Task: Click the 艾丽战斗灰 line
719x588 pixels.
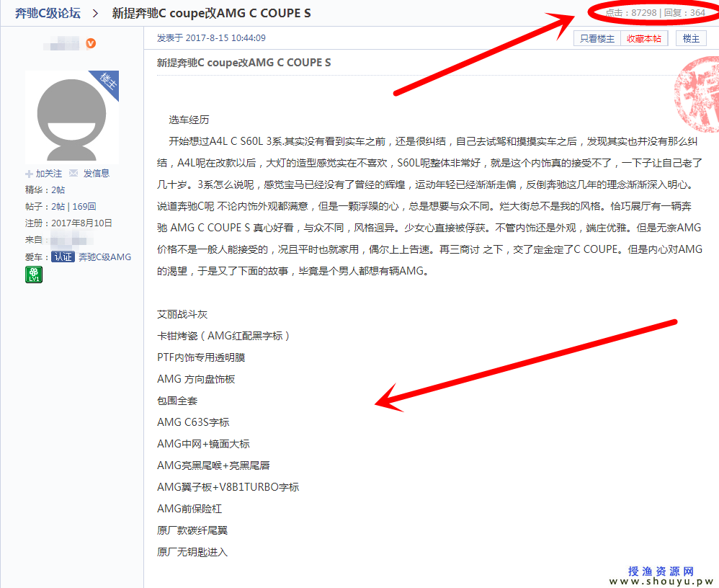Action: pos(182,314)
